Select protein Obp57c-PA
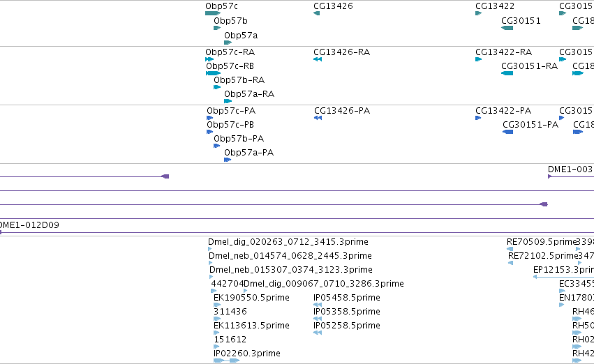Image resolution: width=594 pixels, height=364 pixels. [x=231, y=111]
